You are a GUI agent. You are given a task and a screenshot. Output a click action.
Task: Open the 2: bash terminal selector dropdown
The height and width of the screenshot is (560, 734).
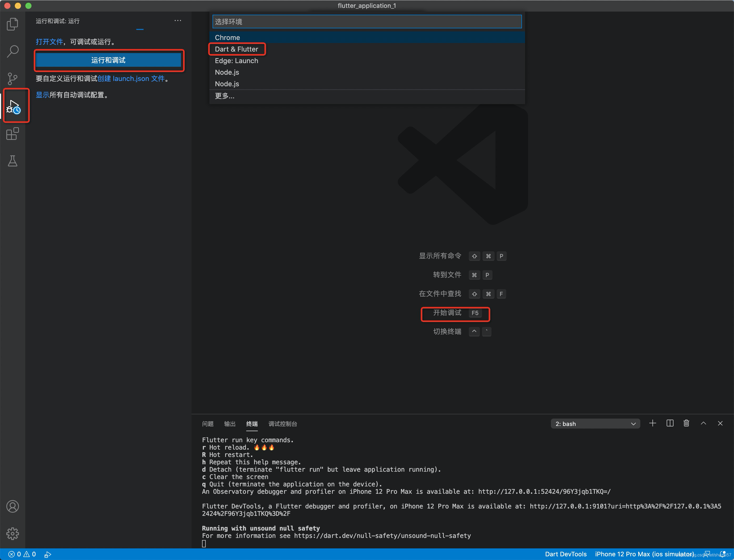[595, 424]
